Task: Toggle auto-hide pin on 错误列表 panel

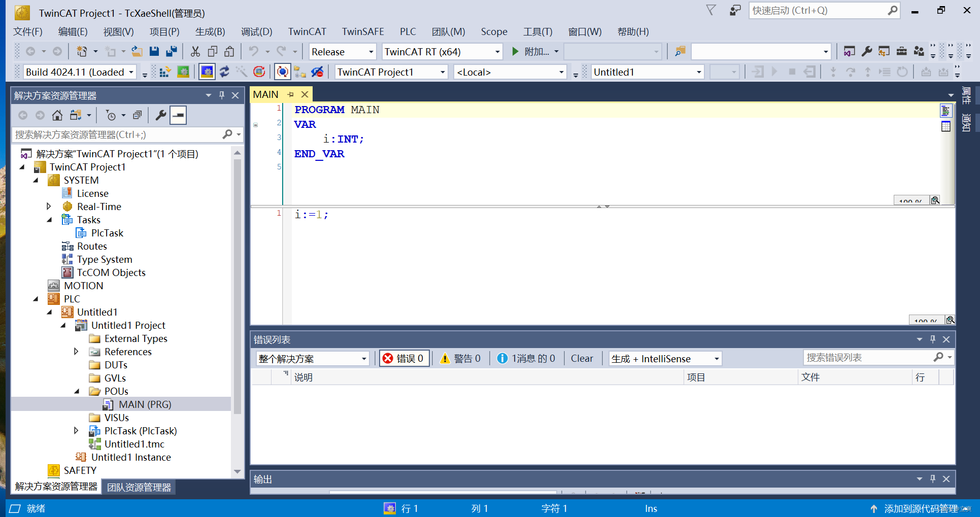Action: [933, 339]
